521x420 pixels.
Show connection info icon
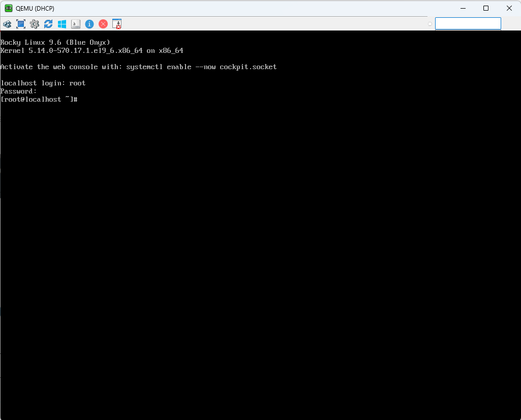(89, 24)
